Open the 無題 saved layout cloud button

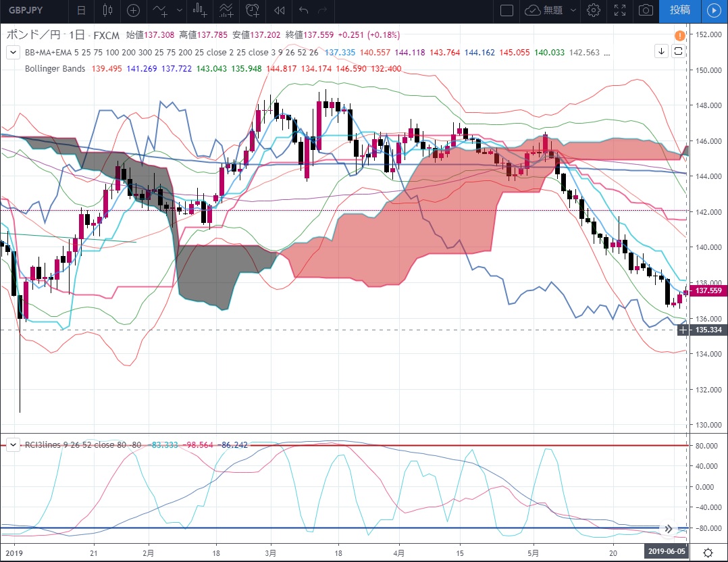point(543,10)
